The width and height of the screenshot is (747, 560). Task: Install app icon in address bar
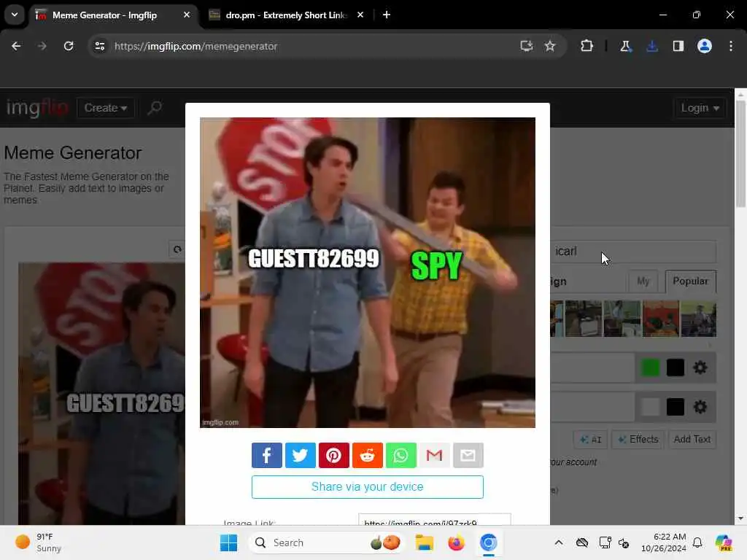click(527, 46)
